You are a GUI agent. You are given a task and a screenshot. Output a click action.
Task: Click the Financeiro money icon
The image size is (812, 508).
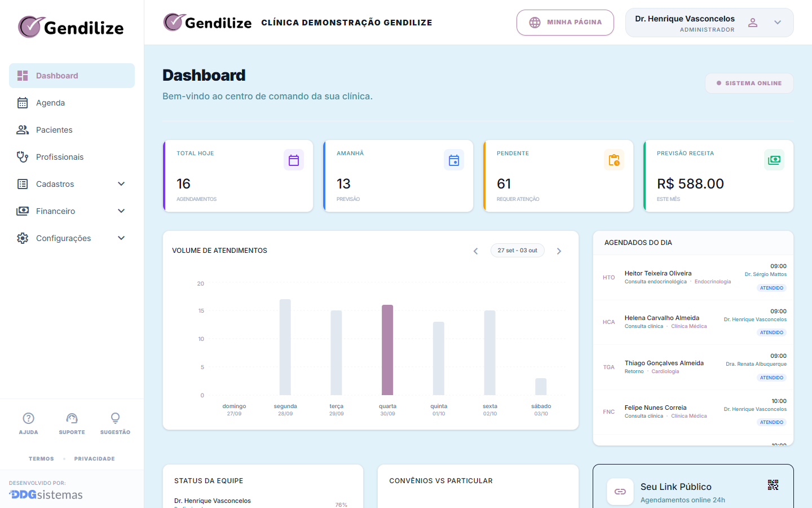(23, 211)
